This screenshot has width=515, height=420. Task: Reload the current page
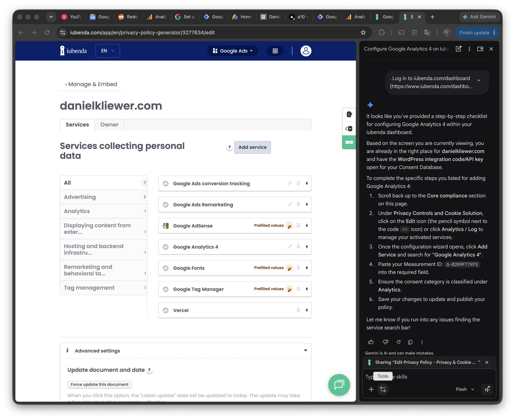click(x=47, y=33)
